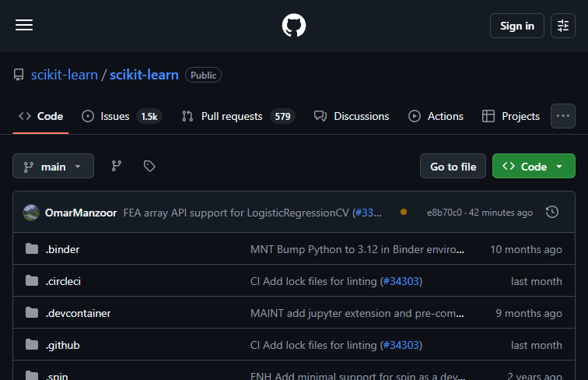View branches via the branch icon

pos(116,166)
